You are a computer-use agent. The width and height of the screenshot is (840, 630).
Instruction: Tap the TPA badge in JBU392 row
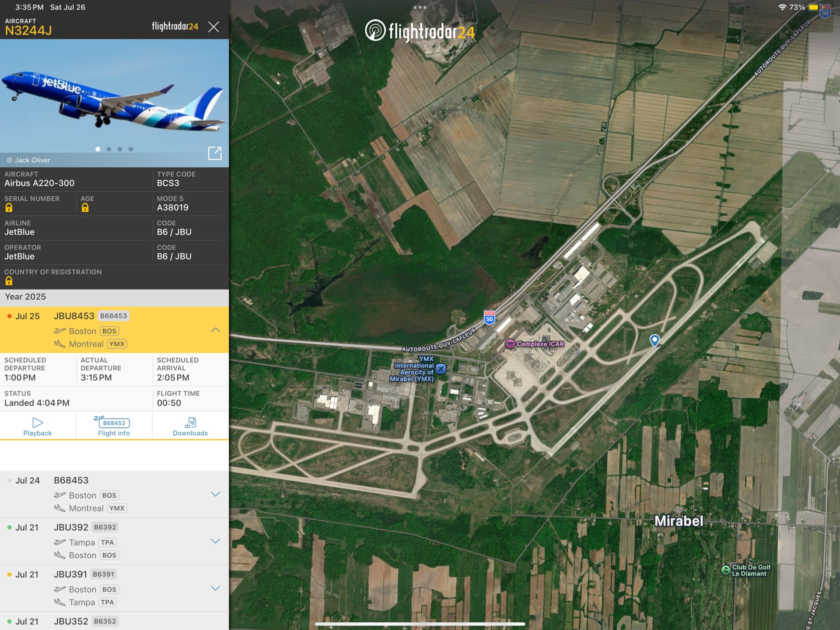coord(107,542)
